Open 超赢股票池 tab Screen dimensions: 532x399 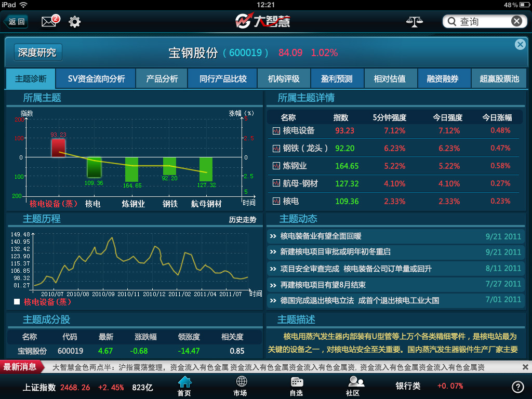(x=499, y=79)
